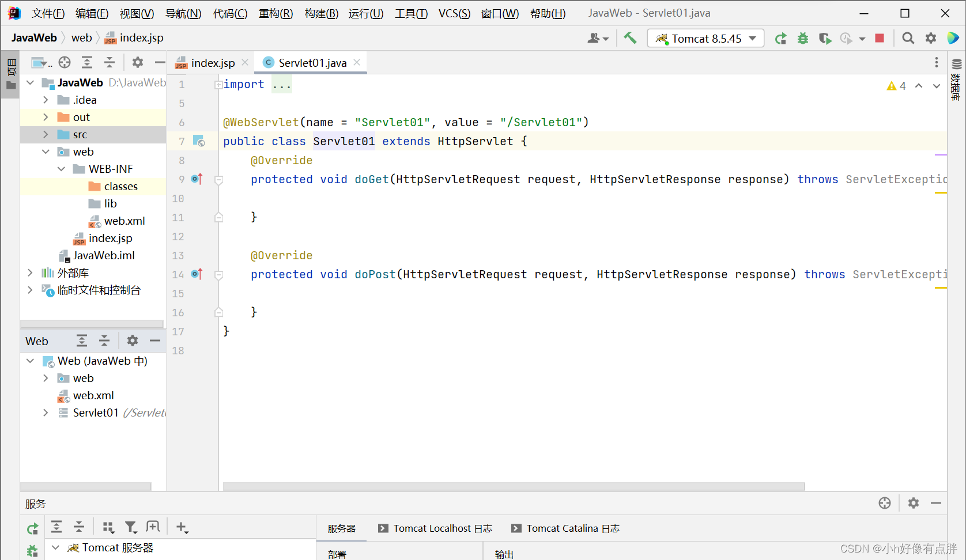Image resolution: width=966 pixels, height=560 pixels.
Task: Expand the 外部库 tree node
Action: click(x=30, y=273)
